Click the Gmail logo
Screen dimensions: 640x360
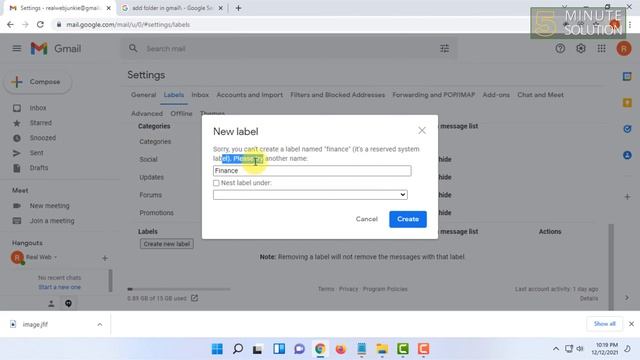tap(56, 49)
